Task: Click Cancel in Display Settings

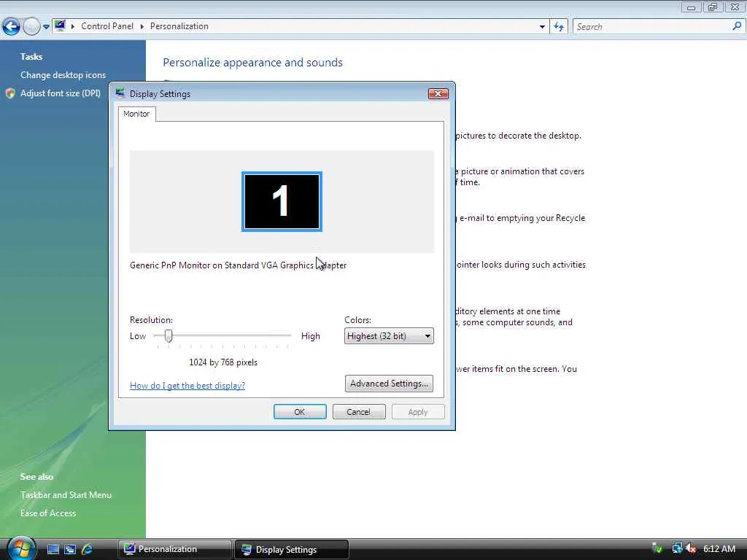Action: (x=359, y=411)
